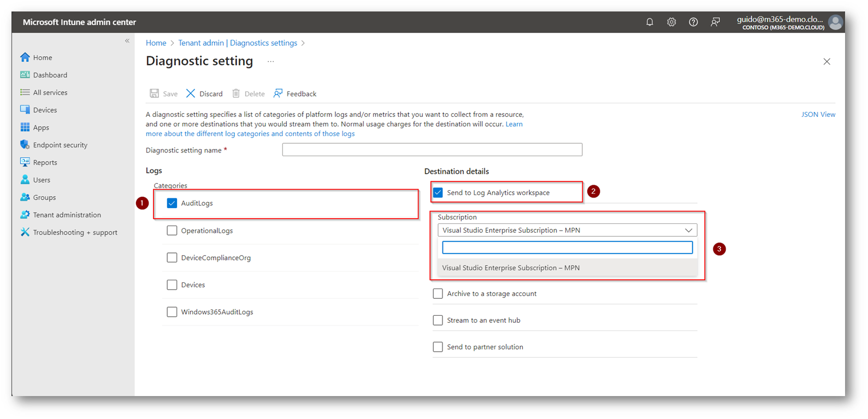Open Dashboard in the sidebar
The height and width of the screenshot is (419, 868).
pyautogui.click(x=50, y=75)
